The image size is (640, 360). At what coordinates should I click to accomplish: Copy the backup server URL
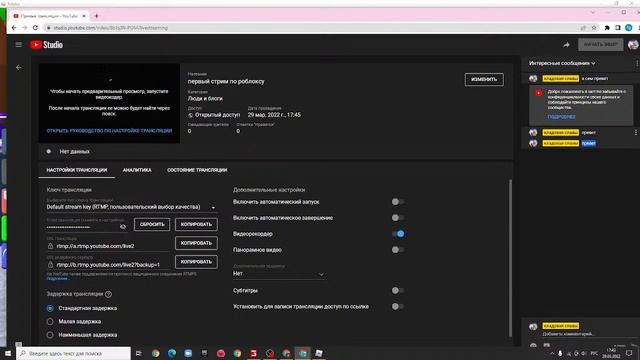(196, 262)
